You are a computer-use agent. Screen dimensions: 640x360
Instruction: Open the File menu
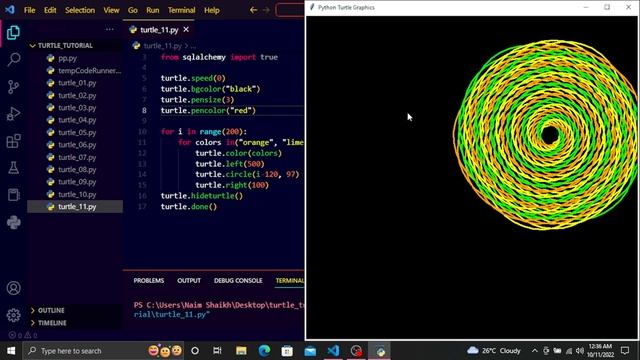[x=29, y=10]
